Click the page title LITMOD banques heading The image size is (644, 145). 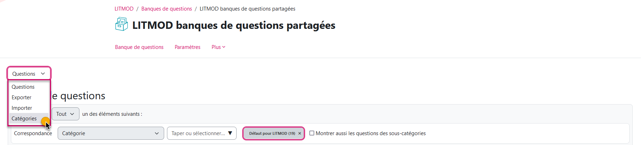click(x=234, y=25)
